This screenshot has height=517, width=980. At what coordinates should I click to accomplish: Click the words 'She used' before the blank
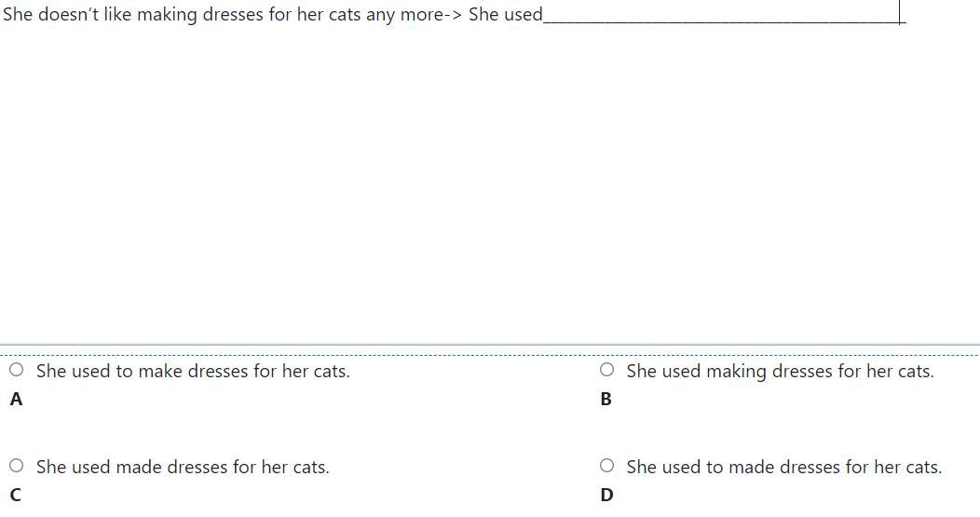(x=505, y=16)
